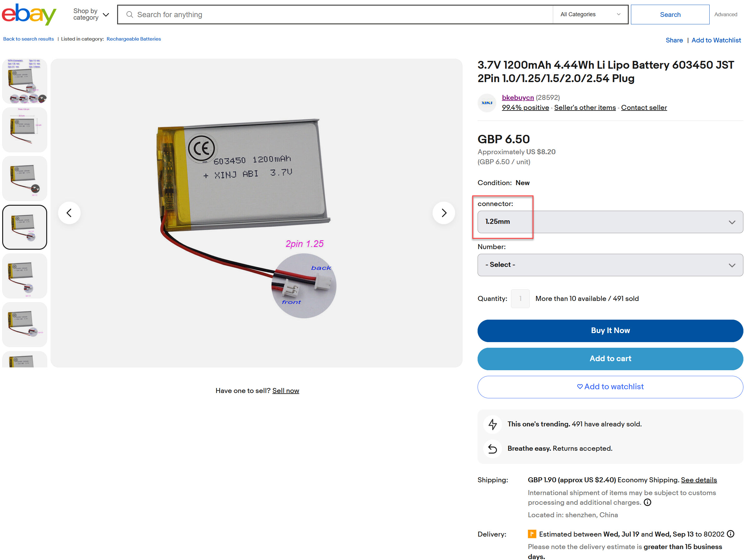Click the eBay logo
Image resolution: width=744 pixels, height=560 pixels.
pyautogui.click(x=29, y=14)
